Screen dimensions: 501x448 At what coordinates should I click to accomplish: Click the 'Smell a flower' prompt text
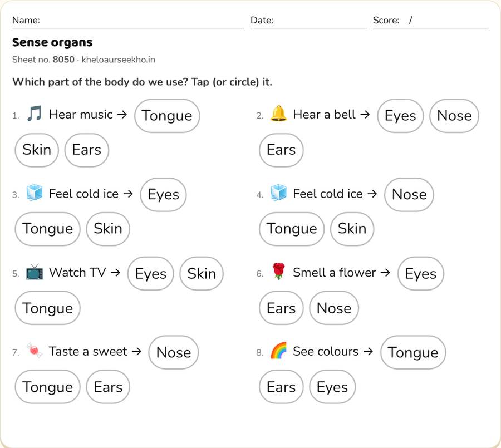[334, 273]
